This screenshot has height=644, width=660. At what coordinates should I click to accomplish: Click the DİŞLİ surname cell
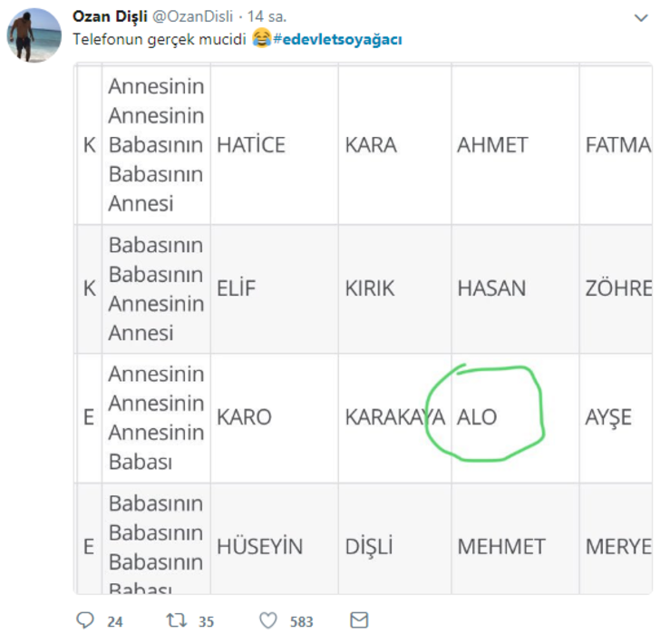(369, 547)
